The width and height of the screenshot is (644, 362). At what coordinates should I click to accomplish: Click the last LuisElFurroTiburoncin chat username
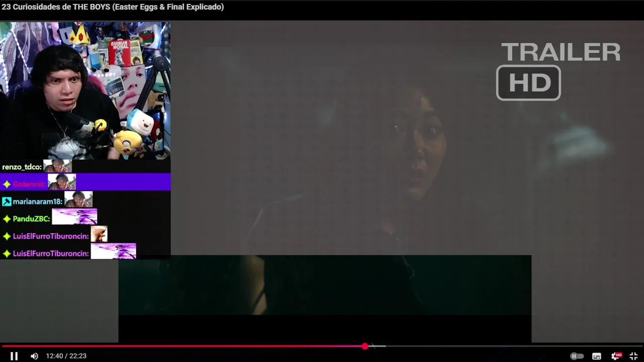(x=51, y=253)
